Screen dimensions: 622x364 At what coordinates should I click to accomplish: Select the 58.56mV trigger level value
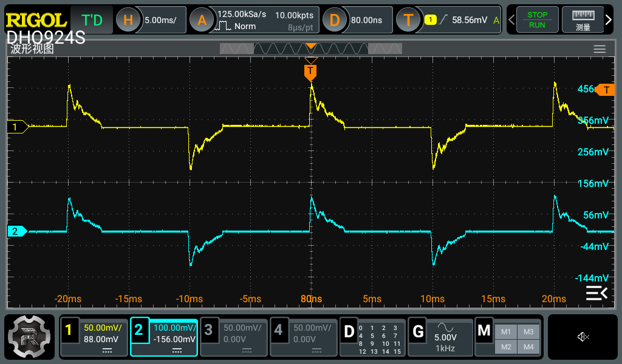tap(470, 20)
